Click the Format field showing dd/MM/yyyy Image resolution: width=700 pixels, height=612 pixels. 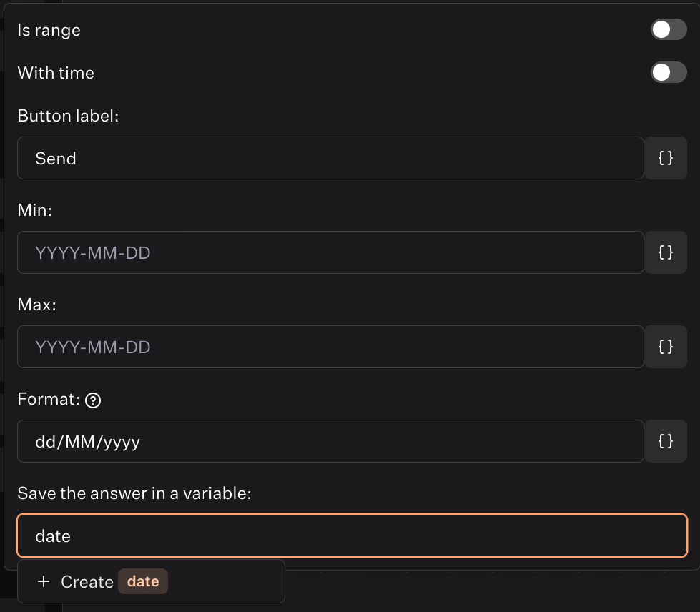point(330,441)
